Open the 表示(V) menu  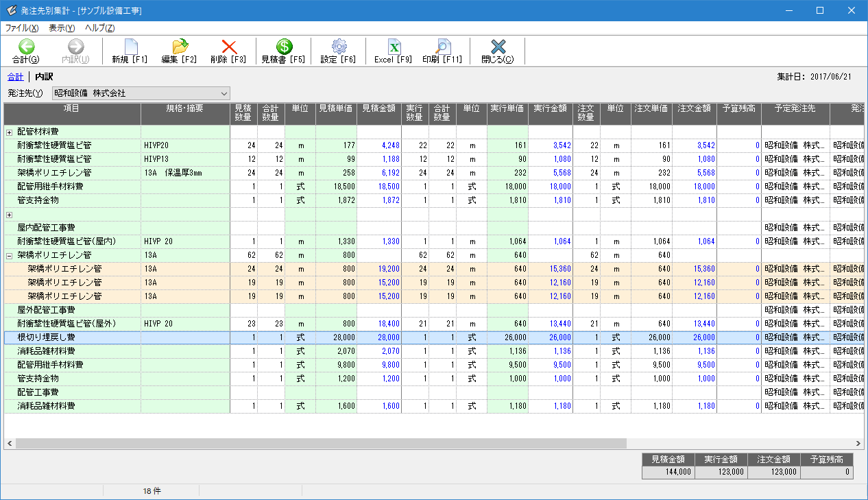[x=62, y=28]
